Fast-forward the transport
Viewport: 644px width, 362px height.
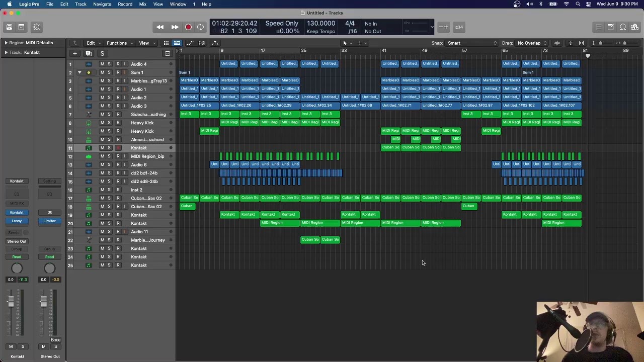(x=175, y=27)
